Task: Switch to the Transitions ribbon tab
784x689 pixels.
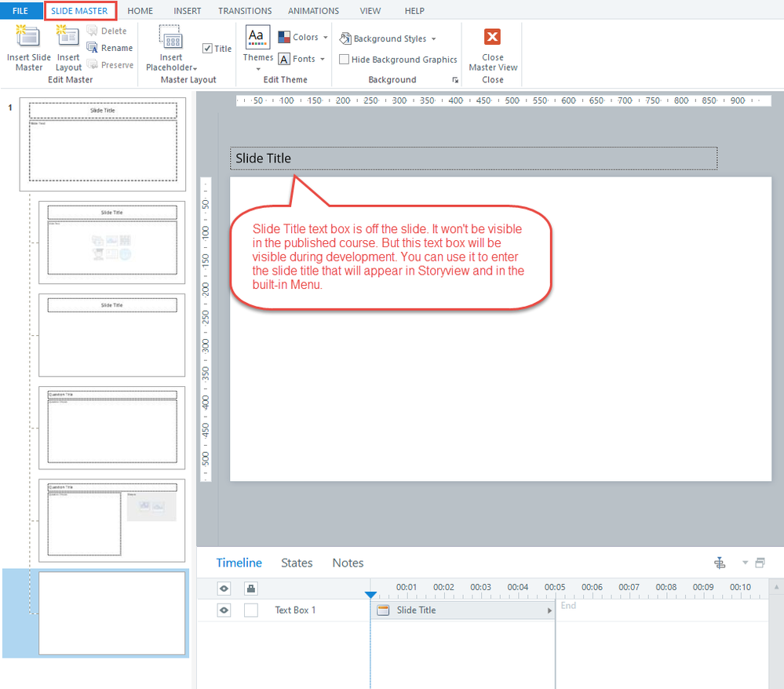Action: tap(245, 11)
